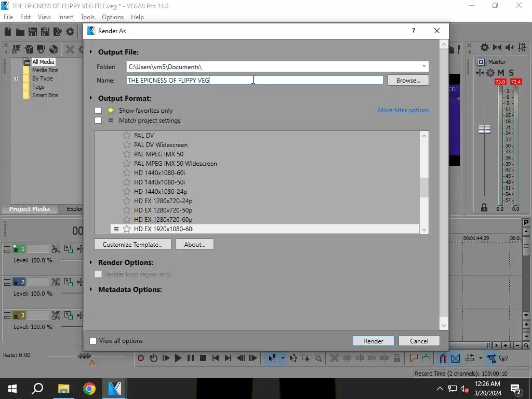The height and width of the screenshot is (399, 532).
Task: Click Go to Start transport button
Action: point(216,358)
